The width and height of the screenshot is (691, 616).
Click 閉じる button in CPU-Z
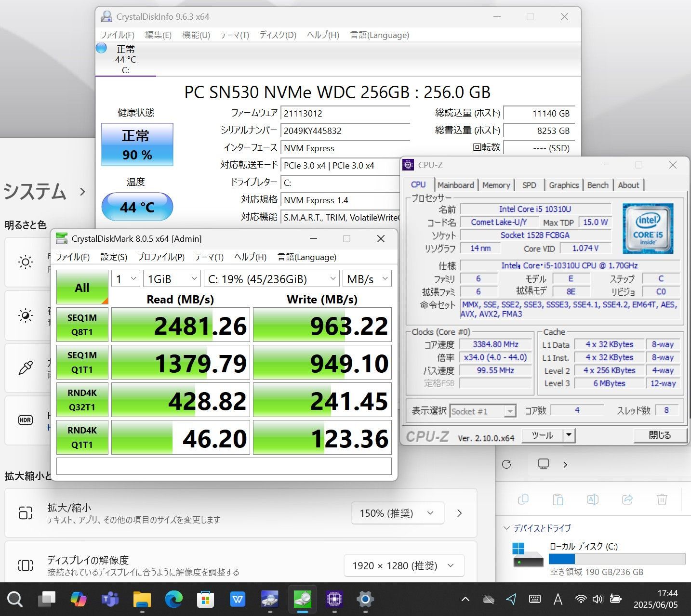pos(660,435)
